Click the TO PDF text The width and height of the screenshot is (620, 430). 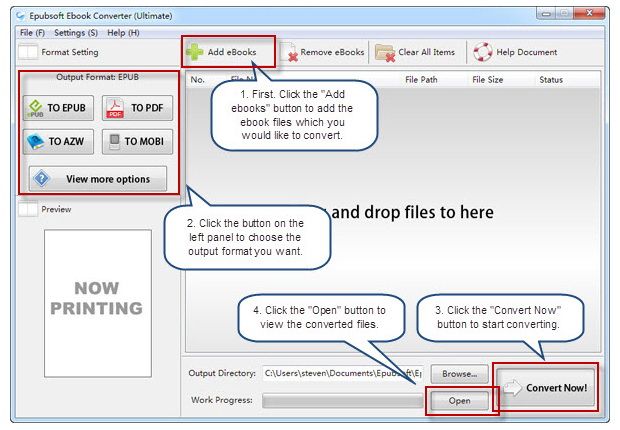[x=147, y=108]
